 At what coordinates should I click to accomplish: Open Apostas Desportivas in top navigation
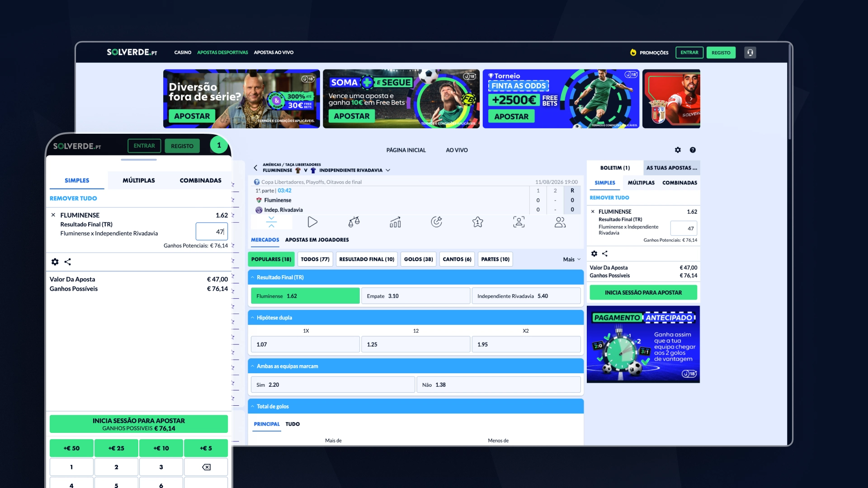click(222, 52)
